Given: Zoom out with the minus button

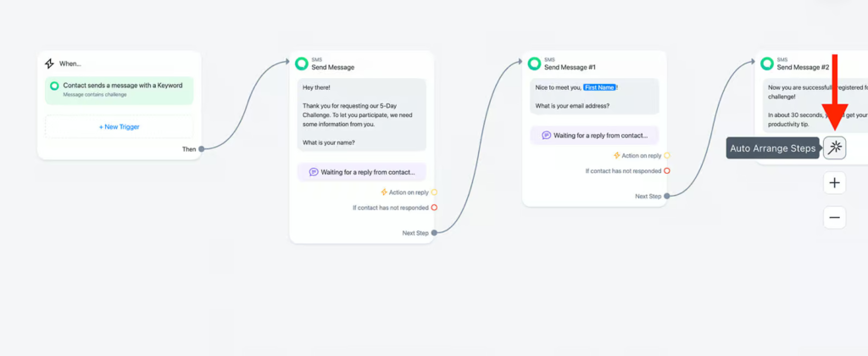Looking at the screenshot, I should coord(835,218).
